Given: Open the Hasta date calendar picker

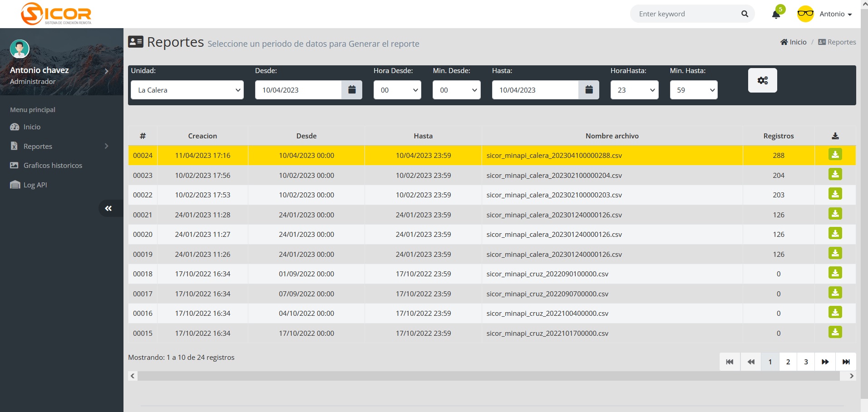Looking at the screenshot, I should [589, 90].
